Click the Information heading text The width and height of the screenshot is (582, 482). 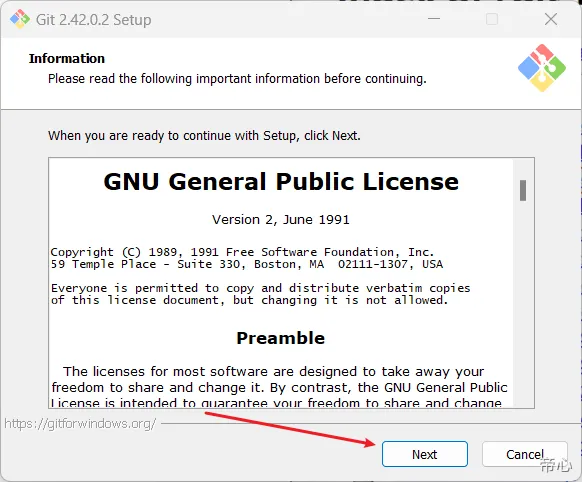point(67,59)
